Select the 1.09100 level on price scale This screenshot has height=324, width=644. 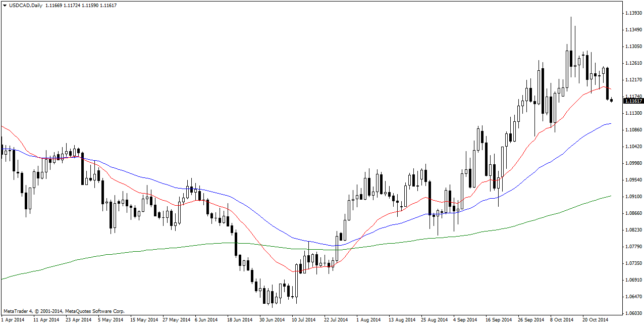[x=633, y=197]
